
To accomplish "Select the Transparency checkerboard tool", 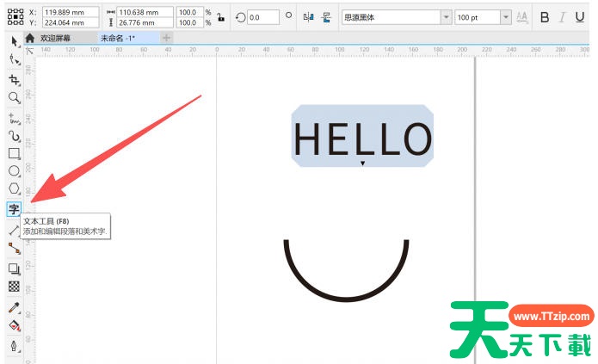I will click(14, 287).
